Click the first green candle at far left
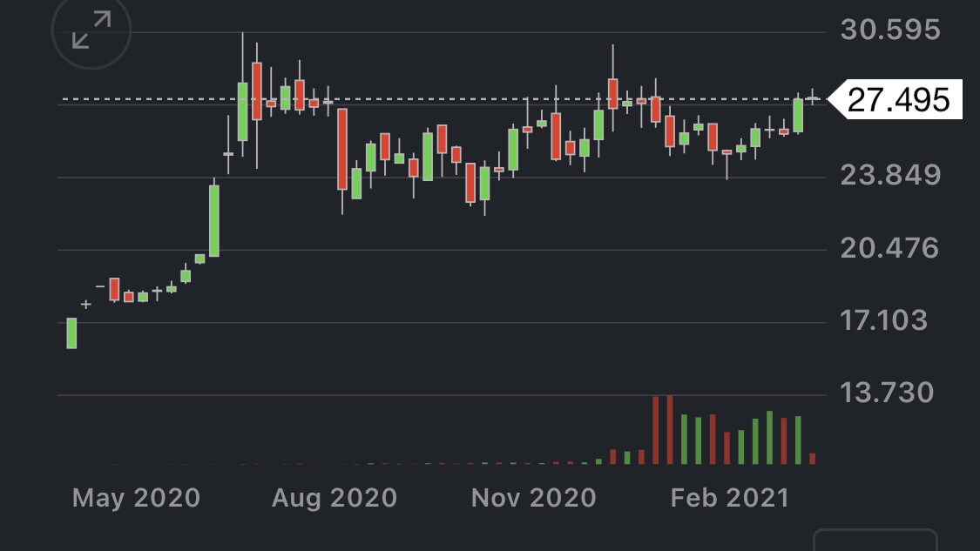 71,333
